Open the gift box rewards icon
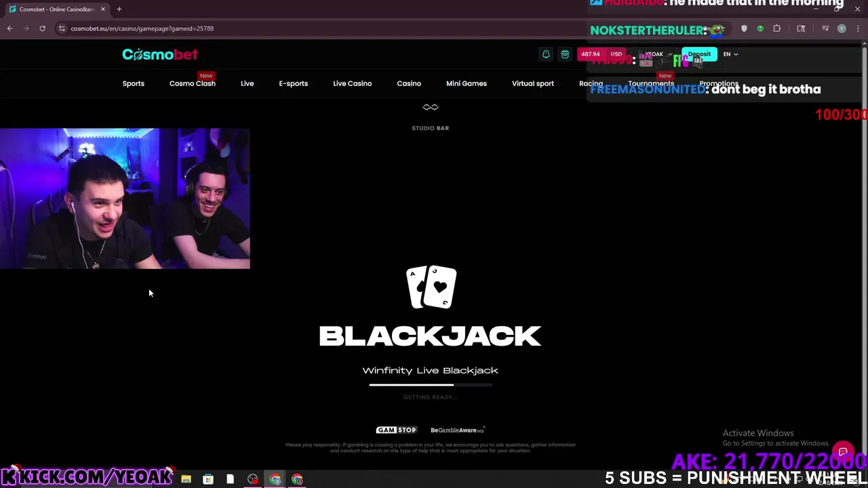The height and width of the screenshot is (488, 868). click(565, 54)
